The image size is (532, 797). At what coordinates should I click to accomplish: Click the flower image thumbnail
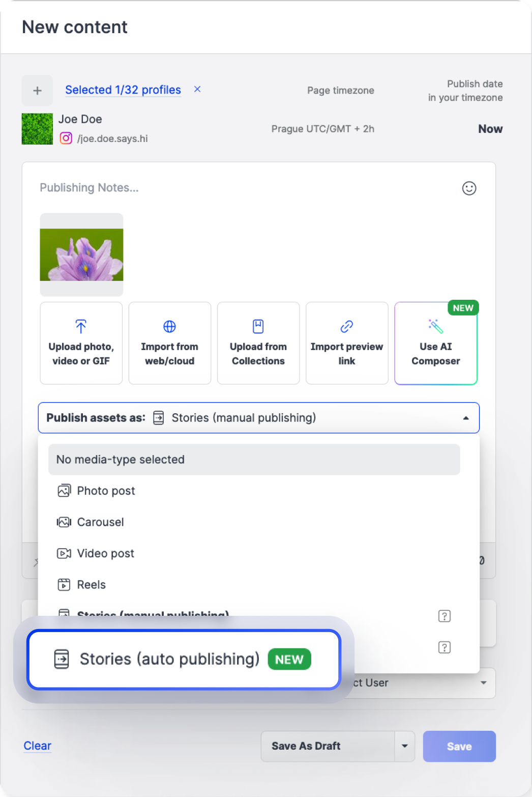(x=81, y=254)
